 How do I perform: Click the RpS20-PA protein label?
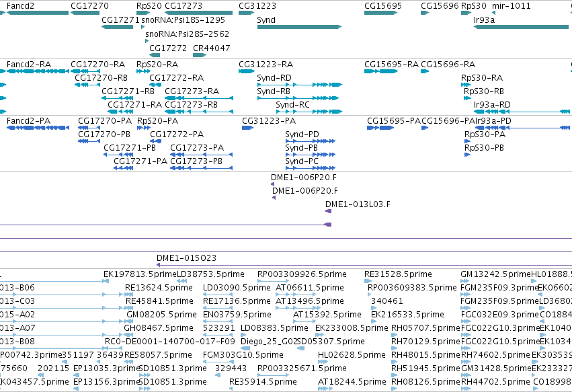tap(157, 121)
